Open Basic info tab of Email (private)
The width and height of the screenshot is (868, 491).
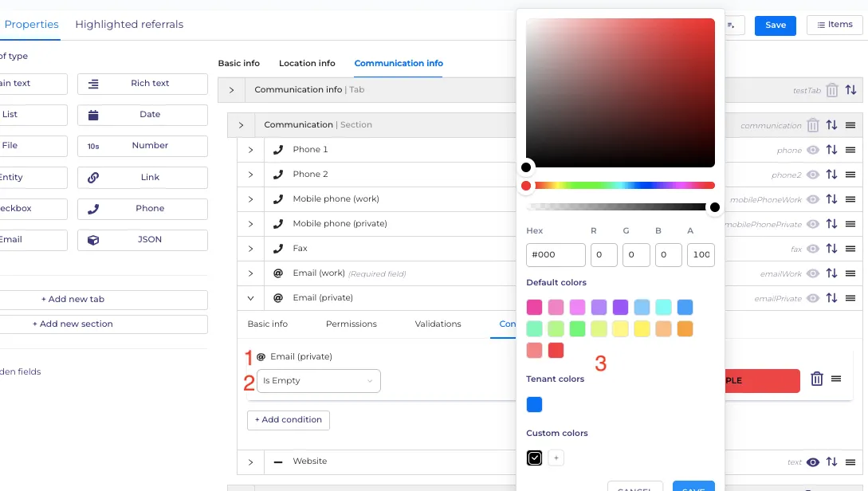click(267, 324)
